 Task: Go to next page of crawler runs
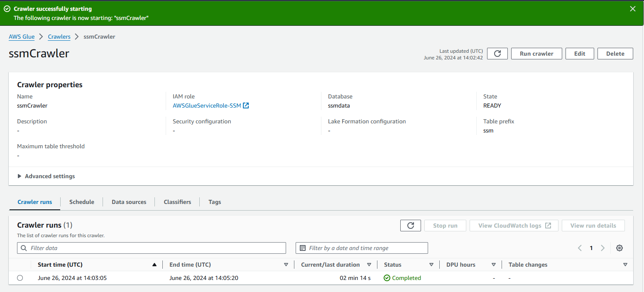[603, 248]
